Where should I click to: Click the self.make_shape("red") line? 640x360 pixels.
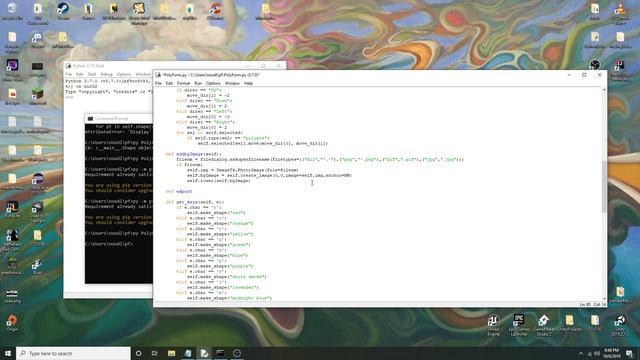click(x=216, y=213)
